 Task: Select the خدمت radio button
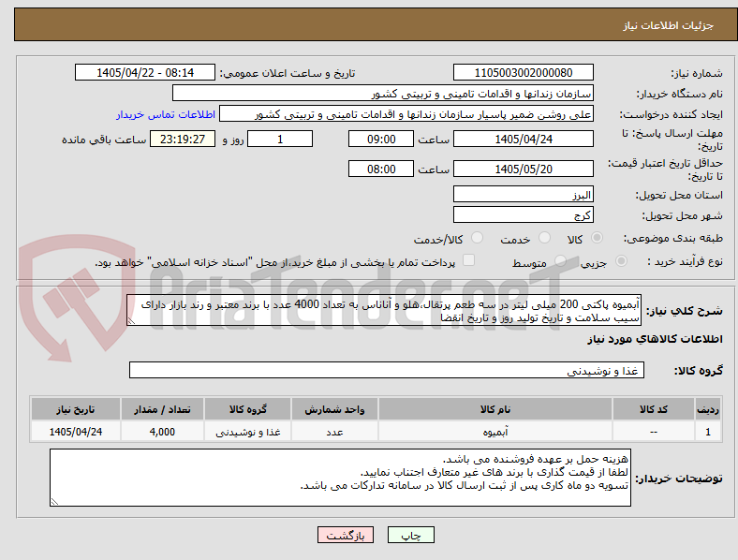[544, 238]
